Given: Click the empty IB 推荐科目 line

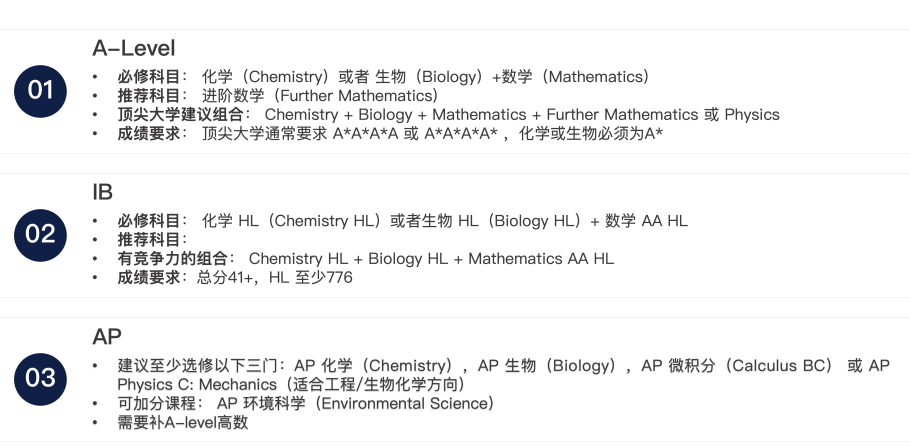Looking at the screenshot, I should pos(153,239).
